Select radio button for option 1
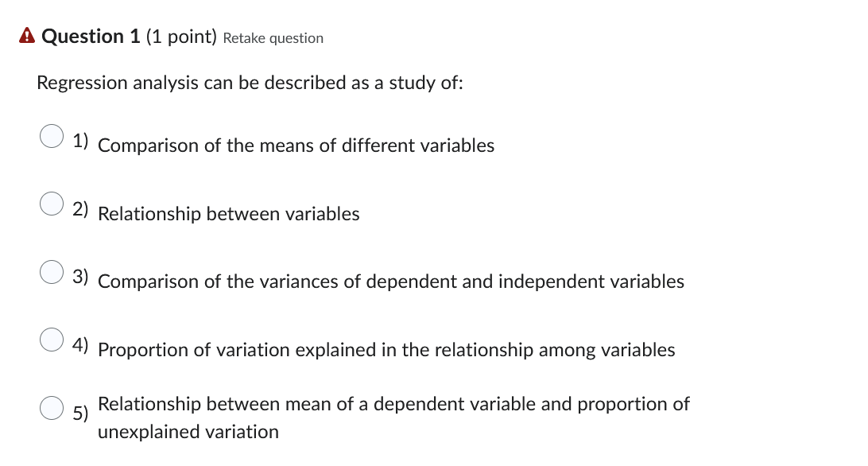 pos(51,137)
